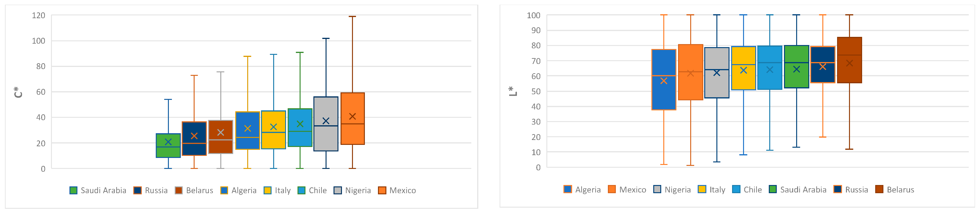Click the Nigeria legend swatch in L* chart
The height and width of the screenshot is (213, 980).
pyautogui.click(x=657, y=189)
